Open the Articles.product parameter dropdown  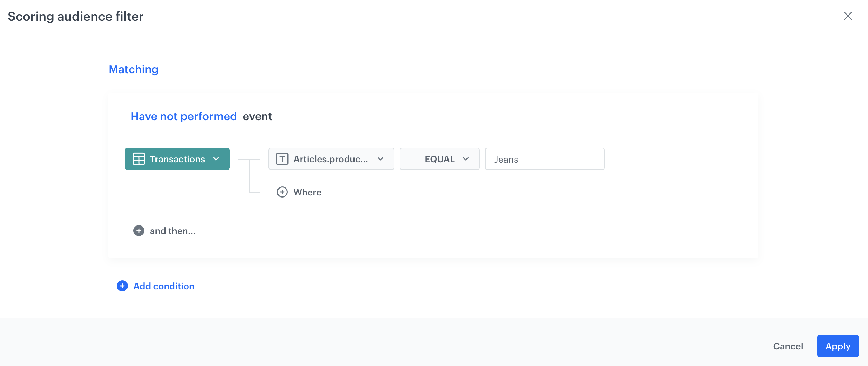click(x=331, y=159)
